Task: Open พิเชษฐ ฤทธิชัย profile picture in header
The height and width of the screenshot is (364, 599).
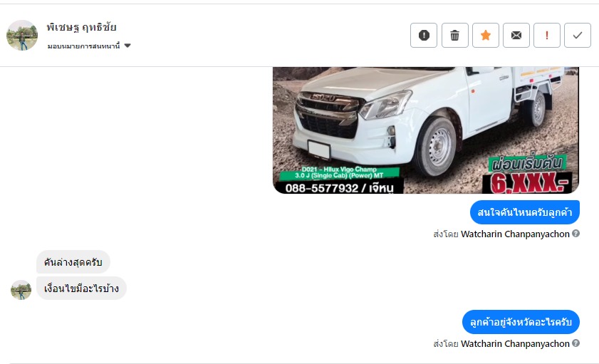Action: (x=22, y=35)
